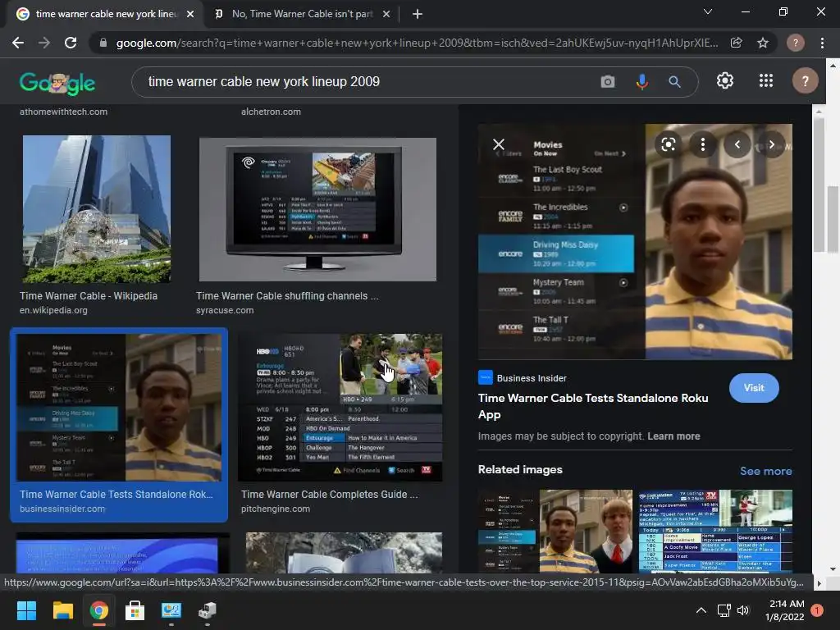
Task: Bookmark this page with the star
Action: coord(763,43)
